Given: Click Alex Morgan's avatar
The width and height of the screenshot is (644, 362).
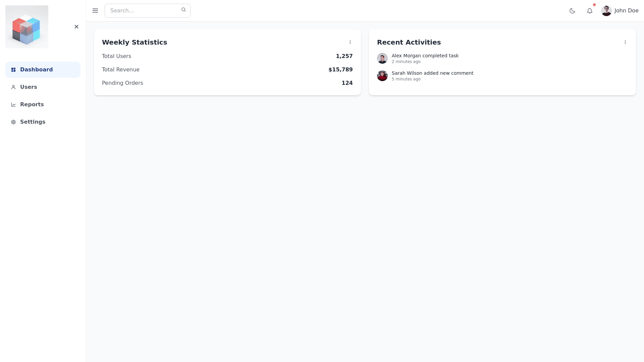Looking at the screenshot, I should tap(382, 58).
